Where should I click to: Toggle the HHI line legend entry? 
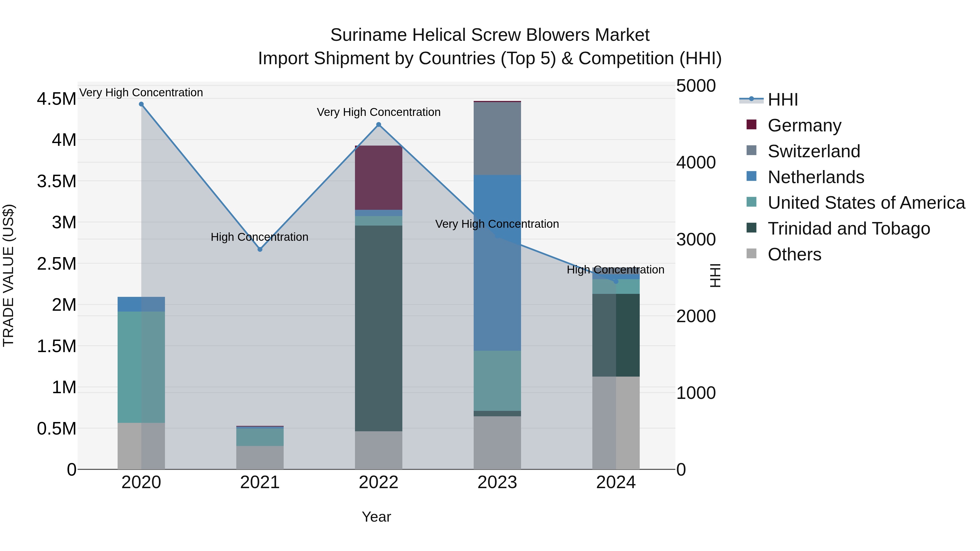coord(768,100)
